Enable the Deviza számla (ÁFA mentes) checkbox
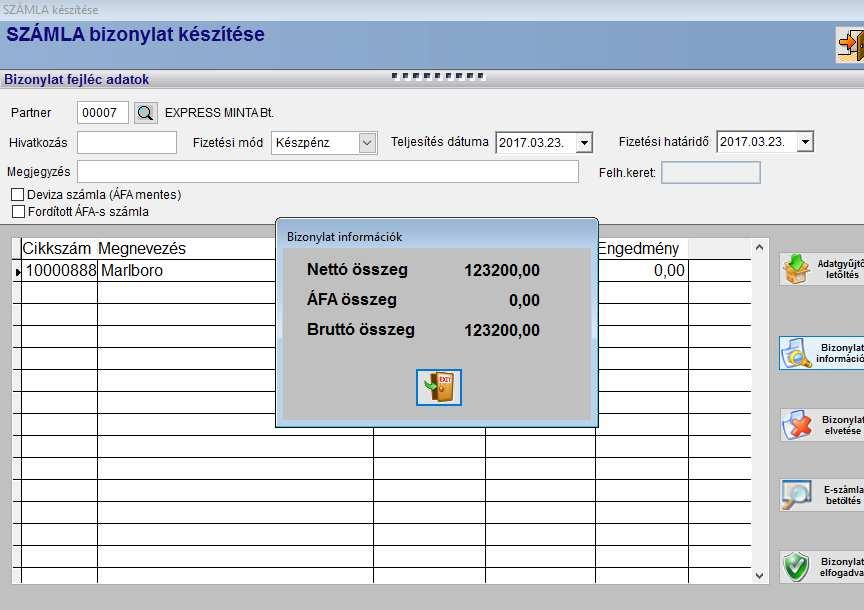 [18, 195]
